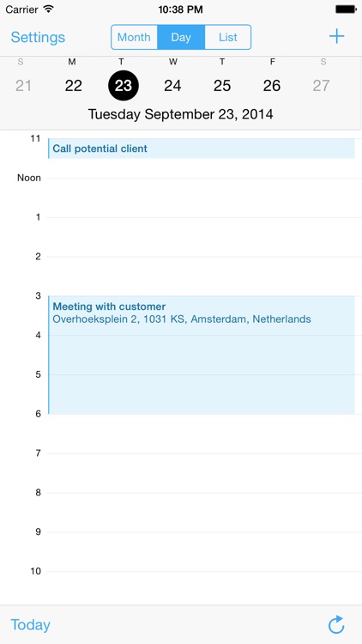Tap the highlighted date 23
The height and width of the screenshot is (644, 362).
(x=124, y=85)
